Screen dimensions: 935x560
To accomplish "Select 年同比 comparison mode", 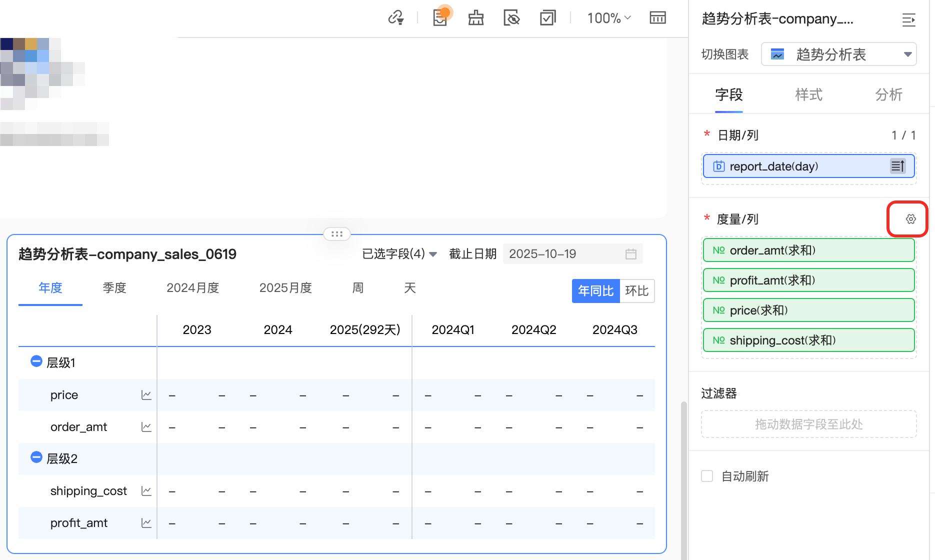I will tap(595, 291).
